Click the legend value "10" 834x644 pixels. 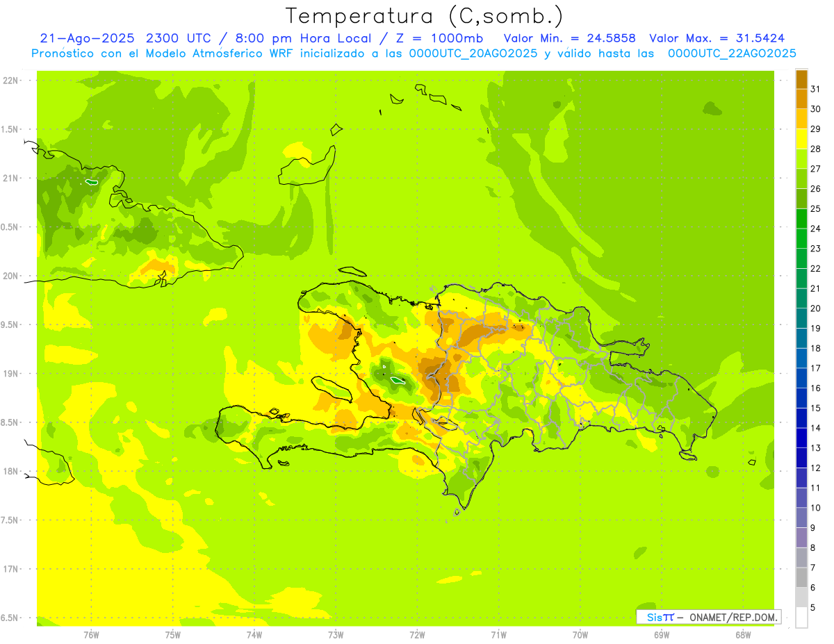pyautogui.click(x=815, y=508)
